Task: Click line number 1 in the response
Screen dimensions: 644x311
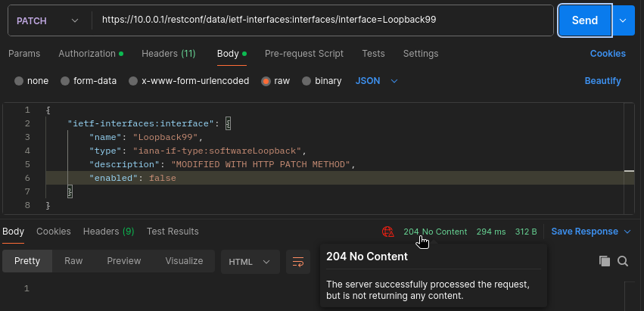Action: click(x=26, y=288)
